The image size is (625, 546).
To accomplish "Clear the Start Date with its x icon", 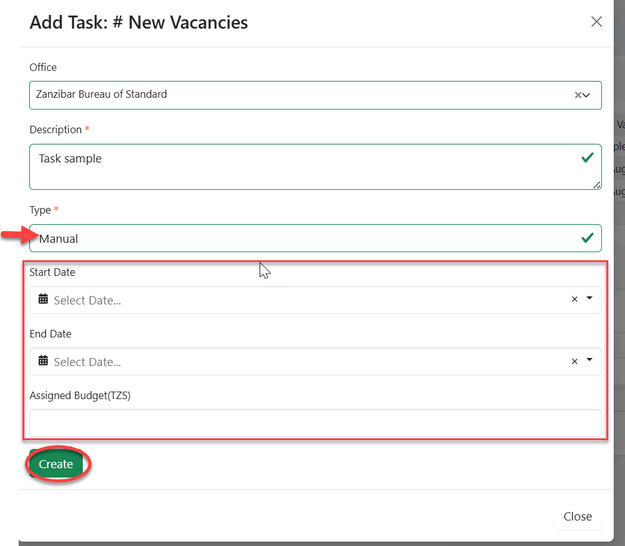I will 574,299.
